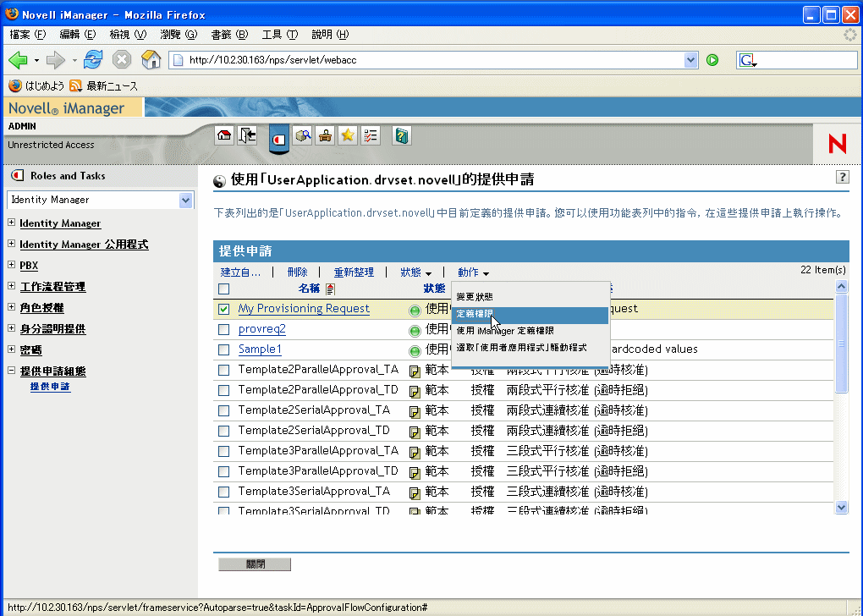Viewport: 863px width, 616px height.
Task: Click the 重新整理 link
Action: coord(354,272)
